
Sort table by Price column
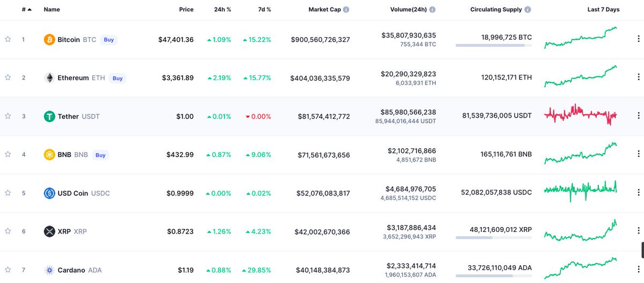coord(186,10)
